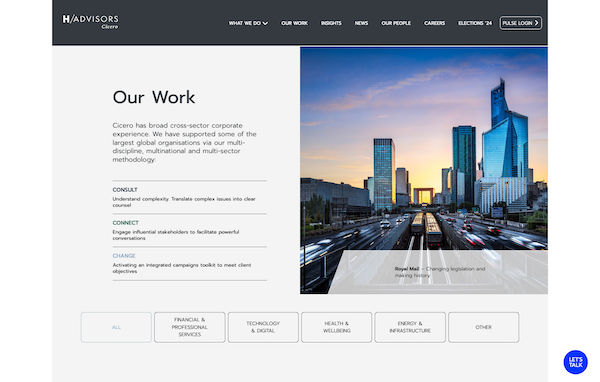Select the Connect heading
This screenshot has height=382, width=600.
click(126, 223)
